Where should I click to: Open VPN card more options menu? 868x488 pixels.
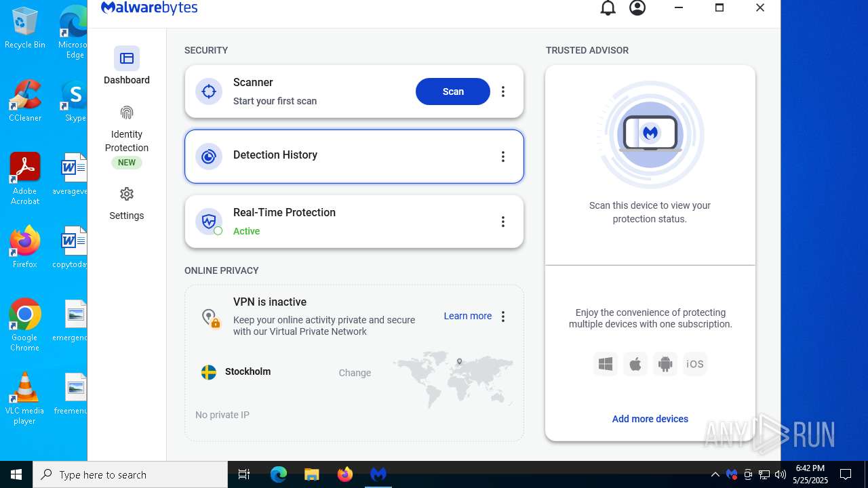[x=503, y=317]
